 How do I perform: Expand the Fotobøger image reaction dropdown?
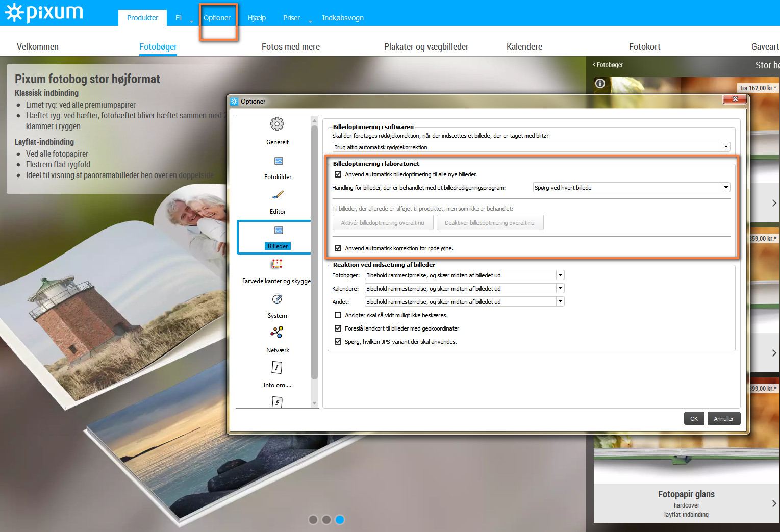[560, 275]
